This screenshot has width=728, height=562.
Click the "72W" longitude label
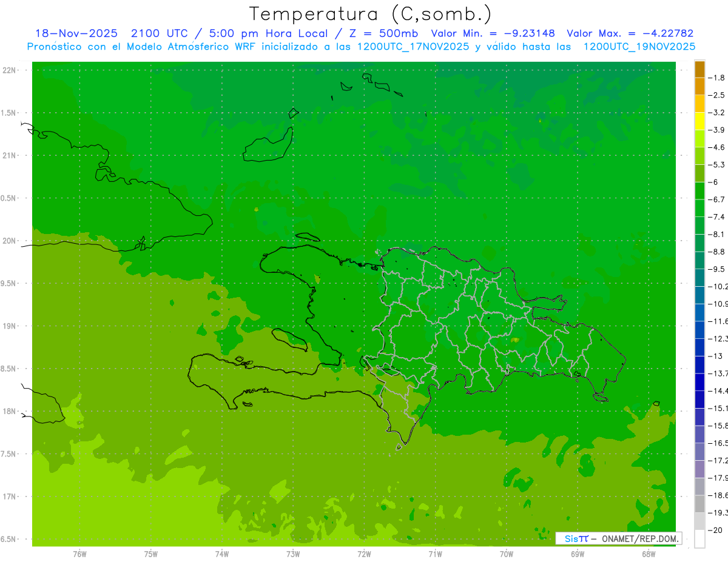click(364, 554)
